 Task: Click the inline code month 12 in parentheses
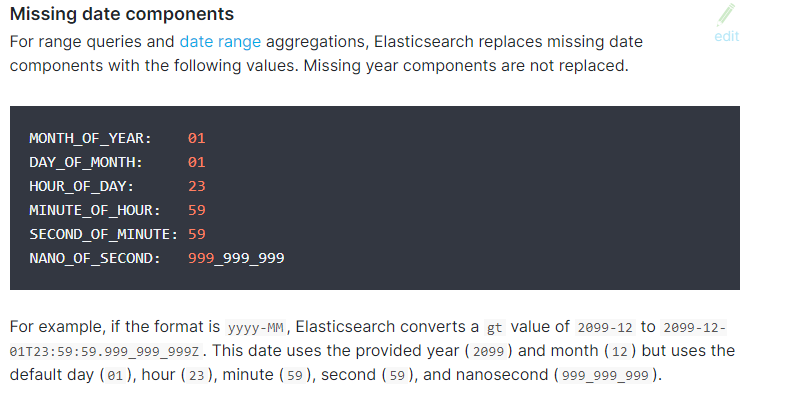619,352
